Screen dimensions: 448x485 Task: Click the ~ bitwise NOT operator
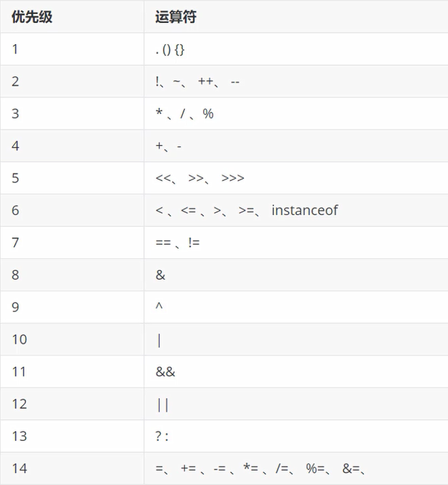(x=176, y=81)
